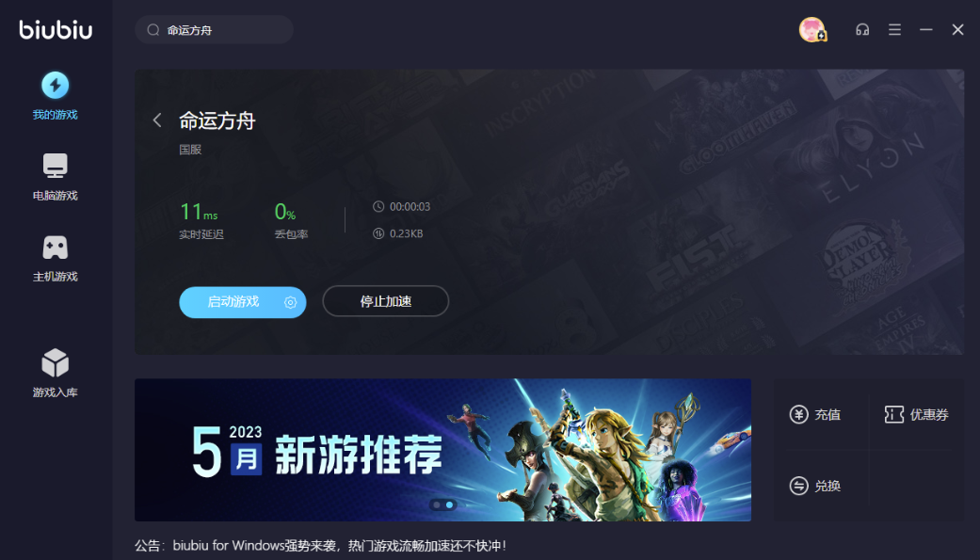The width and height of the screenshot is (980, 560).
Task: Open the user avatar profile
Action: point(811,30)
